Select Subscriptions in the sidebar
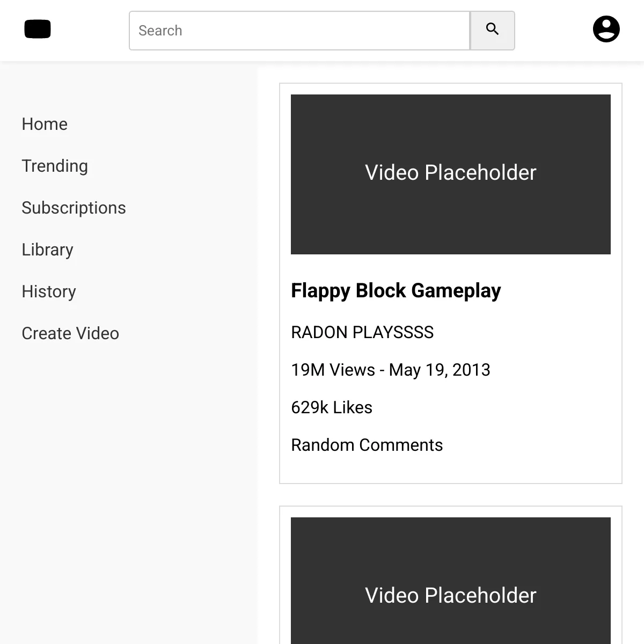This screenshot has width=644, height=644. click(x=74, y=208)
